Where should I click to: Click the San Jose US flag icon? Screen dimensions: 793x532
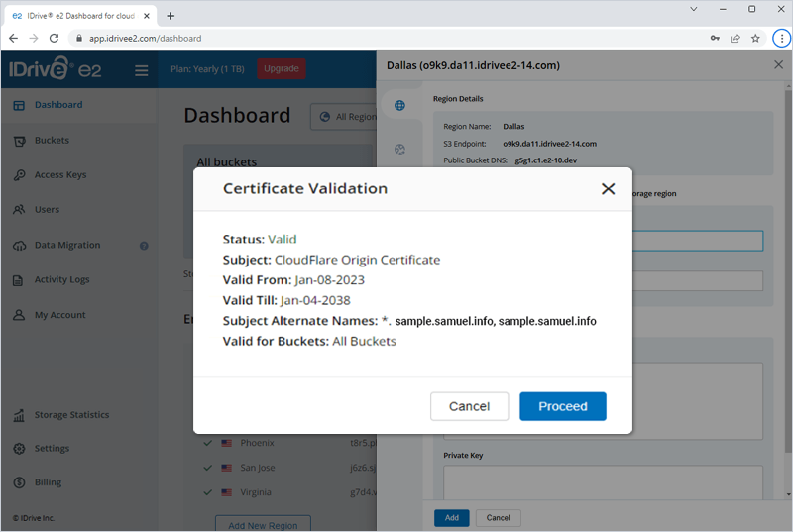[227, 468]
